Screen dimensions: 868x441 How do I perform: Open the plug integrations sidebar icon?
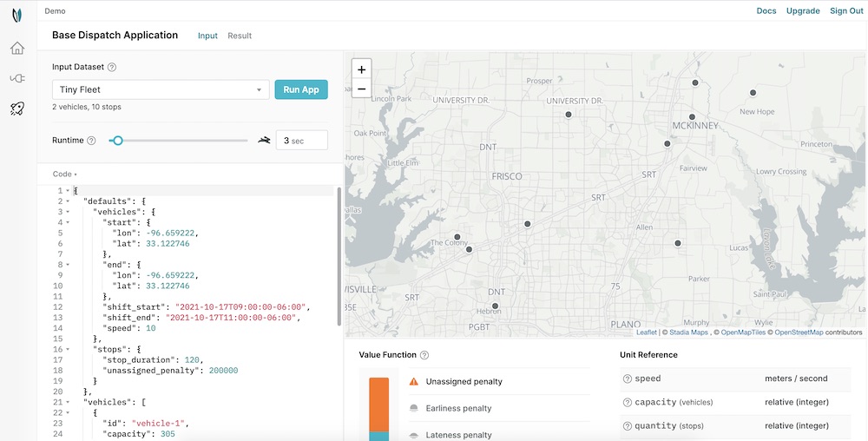coord(17,79)
